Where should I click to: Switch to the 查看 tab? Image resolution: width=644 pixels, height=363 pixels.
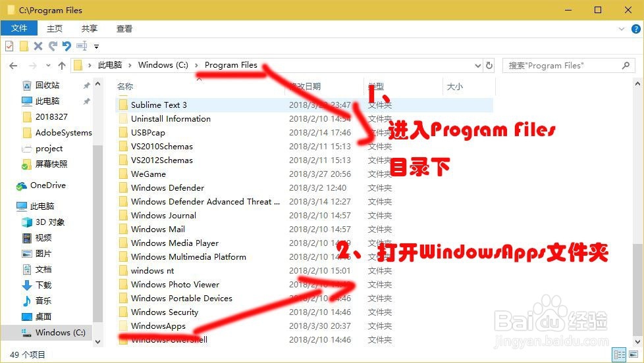pos(124,28)
